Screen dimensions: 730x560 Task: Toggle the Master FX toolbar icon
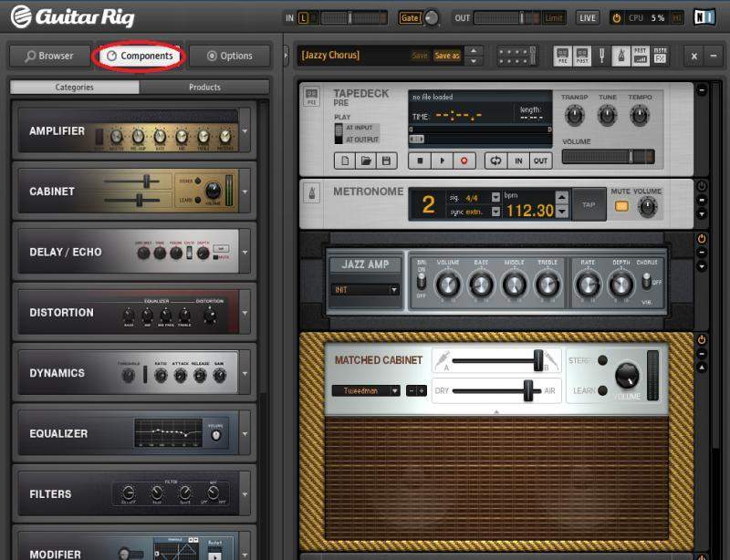click(x=660, y=56)
